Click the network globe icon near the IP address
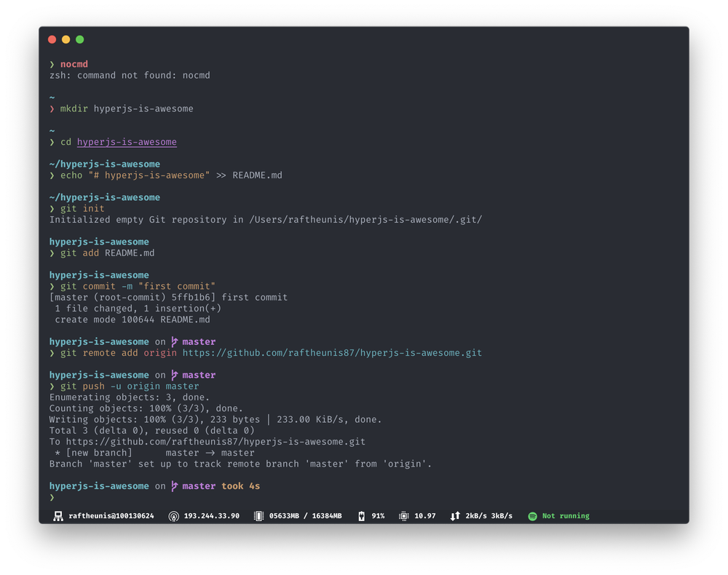This screenshot has width=728, height=575. tap(173, 515)
